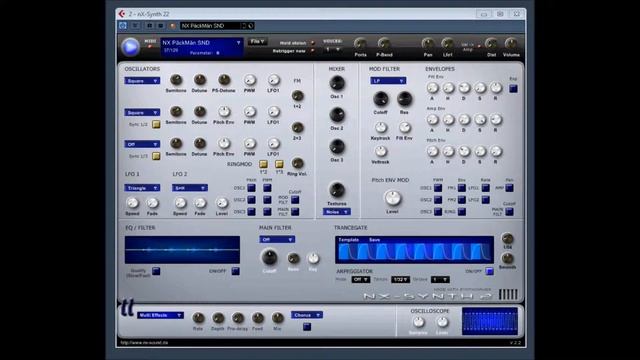This screenshot has width=640, height=360.
Task: Toggle the Arpeggiator ON/OFF button
Action: pos(489,271)
